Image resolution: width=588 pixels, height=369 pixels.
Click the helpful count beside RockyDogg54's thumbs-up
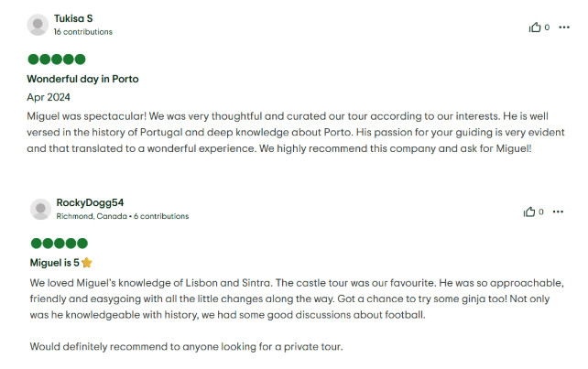541,212
